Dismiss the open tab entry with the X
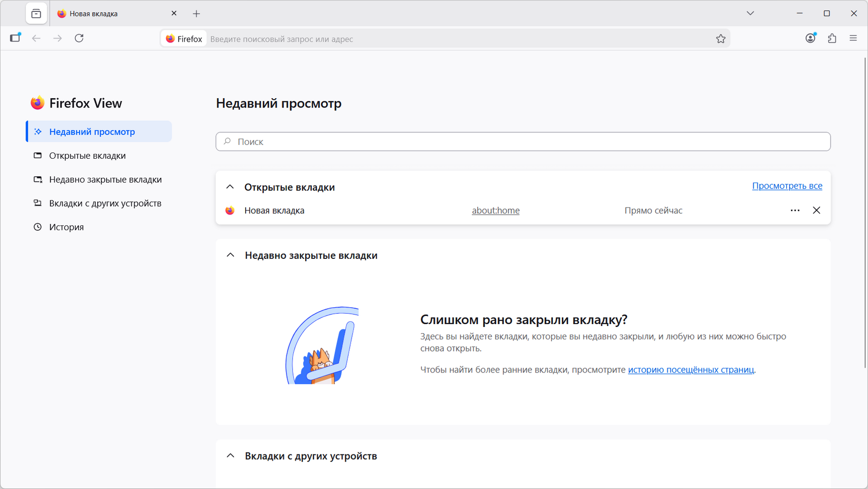This screenshot has width=868, height=489. 817,210
